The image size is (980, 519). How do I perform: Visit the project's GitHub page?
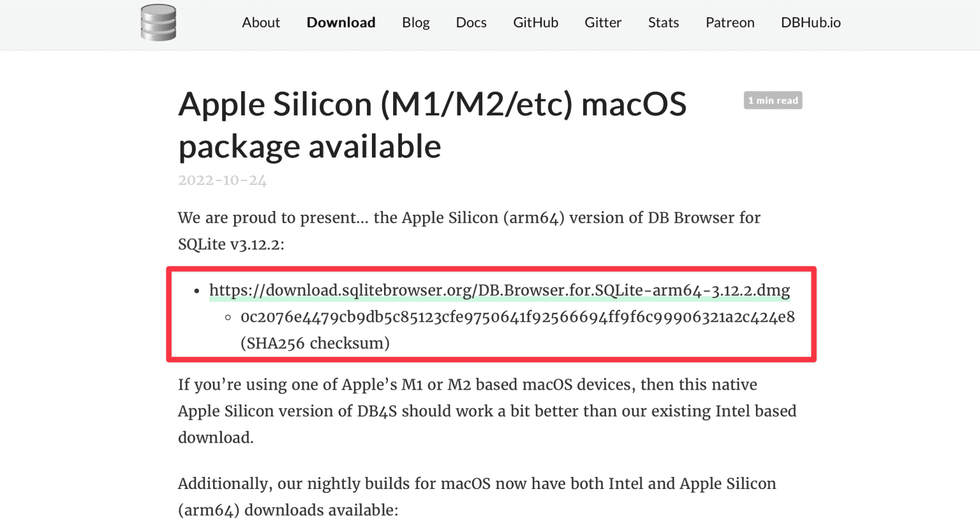[535, 23]
